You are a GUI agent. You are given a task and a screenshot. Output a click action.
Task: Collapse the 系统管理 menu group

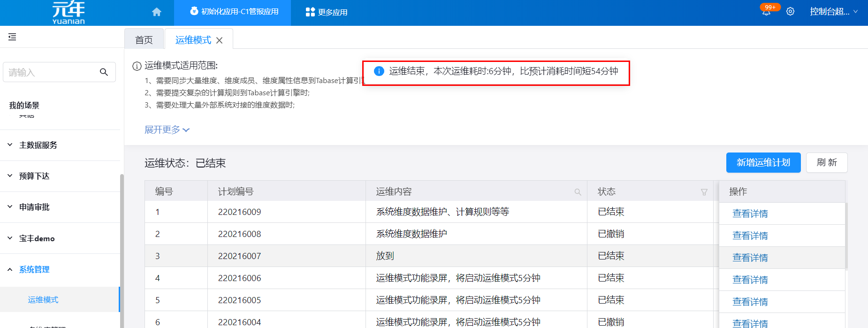pos(34,269)
